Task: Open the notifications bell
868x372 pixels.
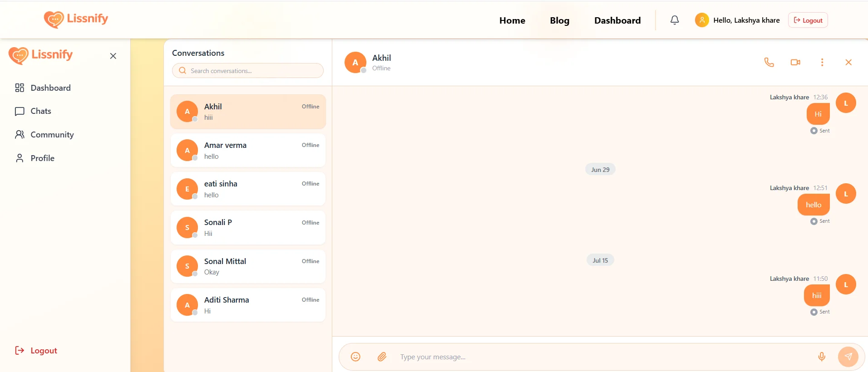Action: (x=675, y=20)
